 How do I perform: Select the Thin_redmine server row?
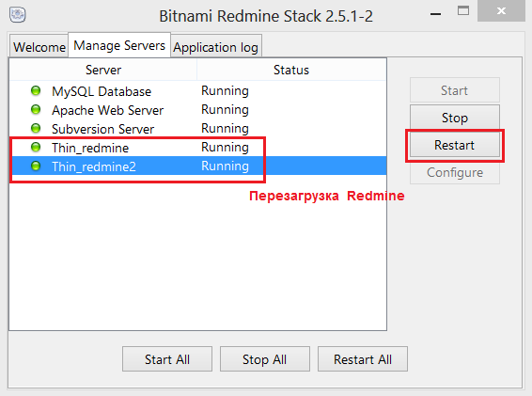tap(198, 148)
